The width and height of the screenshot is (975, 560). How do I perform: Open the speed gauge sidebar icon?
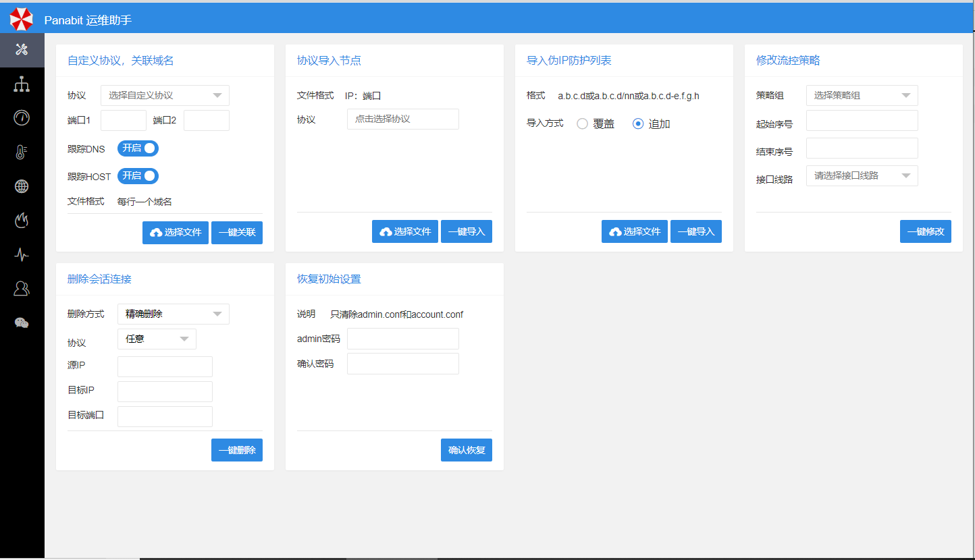22,118
